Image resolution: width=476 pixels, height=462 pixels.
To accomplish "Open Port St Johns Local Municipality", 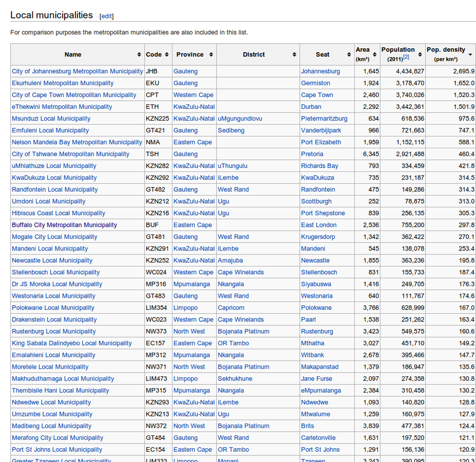I will pyautogui.click(x=57, y=450).
